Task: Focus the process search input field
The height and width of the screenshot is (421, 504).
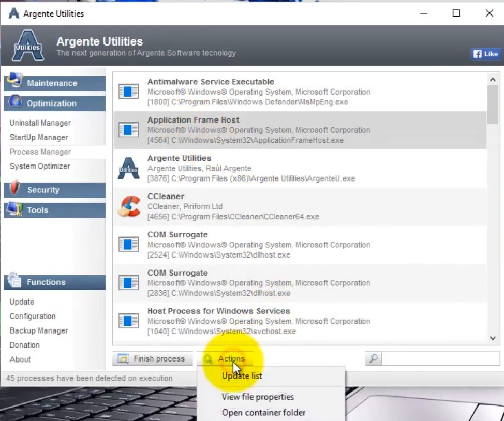Action: (440, 358)
